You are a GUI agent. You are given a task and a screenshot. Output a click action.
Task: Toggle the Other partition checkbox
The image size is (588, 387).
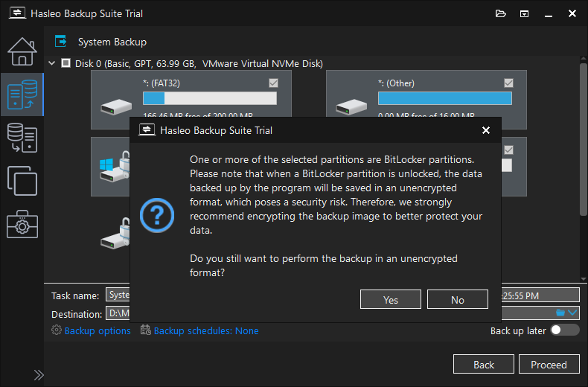pyautogui.click(x=508, y=83)
